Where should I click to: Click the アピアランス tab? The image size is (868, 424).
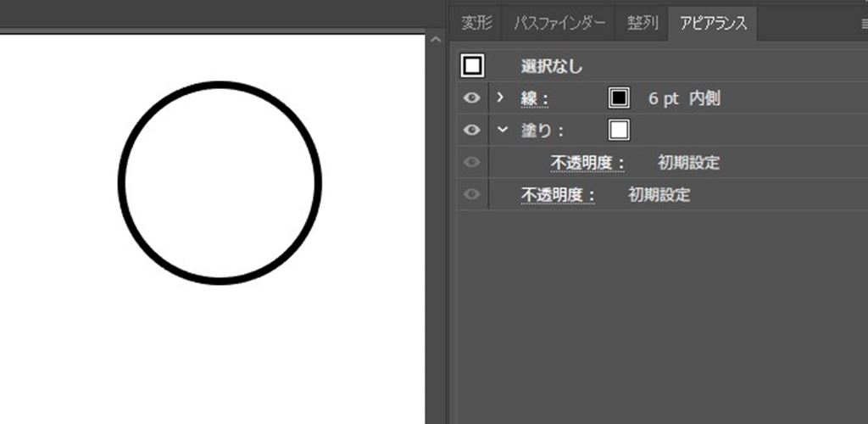pyautogui.click(x=712, y=23)
